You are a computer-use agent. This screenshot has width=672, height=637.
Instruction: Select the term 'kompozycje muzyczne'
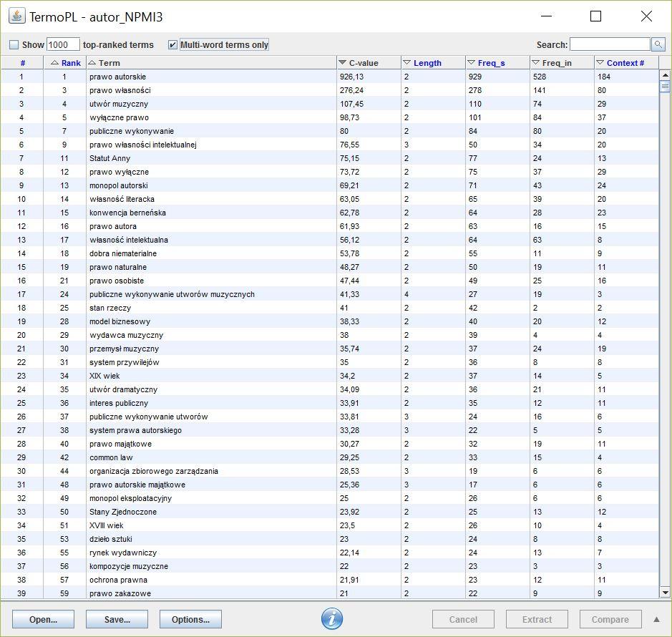pos(129,566)
